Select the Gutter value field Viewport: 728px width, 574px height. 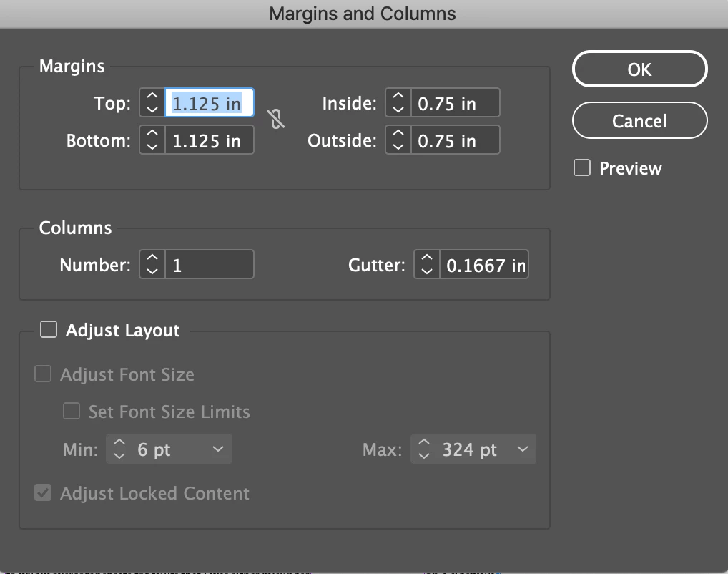[483, 265]
